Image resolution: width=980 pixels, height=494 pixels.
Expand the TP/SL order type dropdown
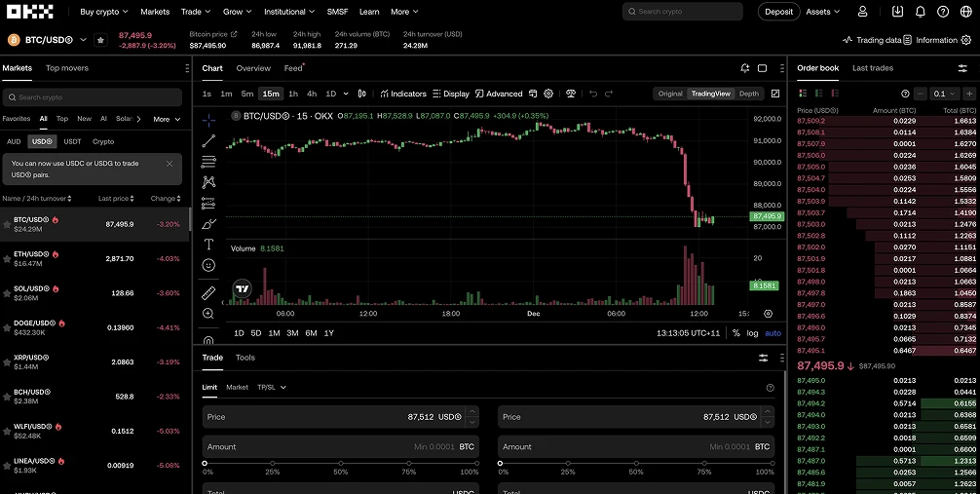pyautogui.click(x=271, y=387)
